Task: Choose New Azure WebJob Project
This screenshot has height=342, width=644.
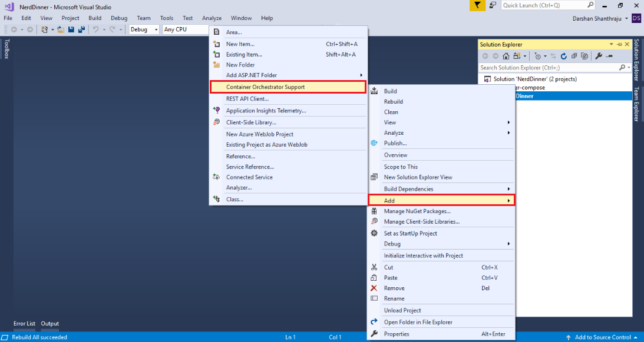Action: [x=288, y=134]
